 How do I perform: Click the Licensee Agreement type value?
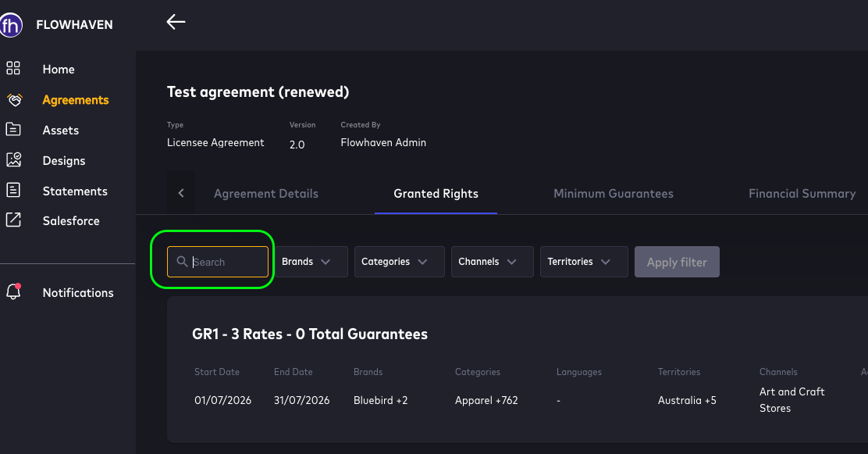215,142
